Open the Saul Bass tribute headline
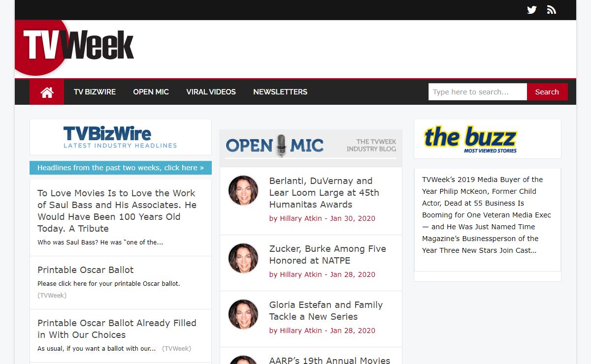Screen dimensions: 591x364 [117, 211]
